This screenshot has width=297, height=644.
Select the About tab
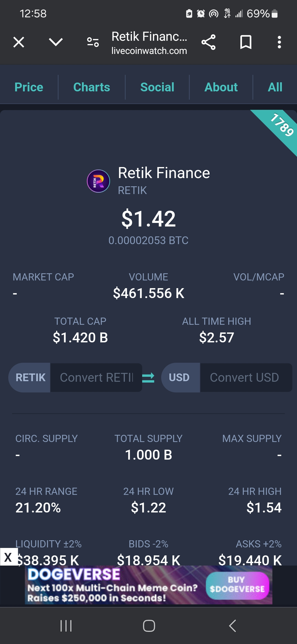pos(221,87)
